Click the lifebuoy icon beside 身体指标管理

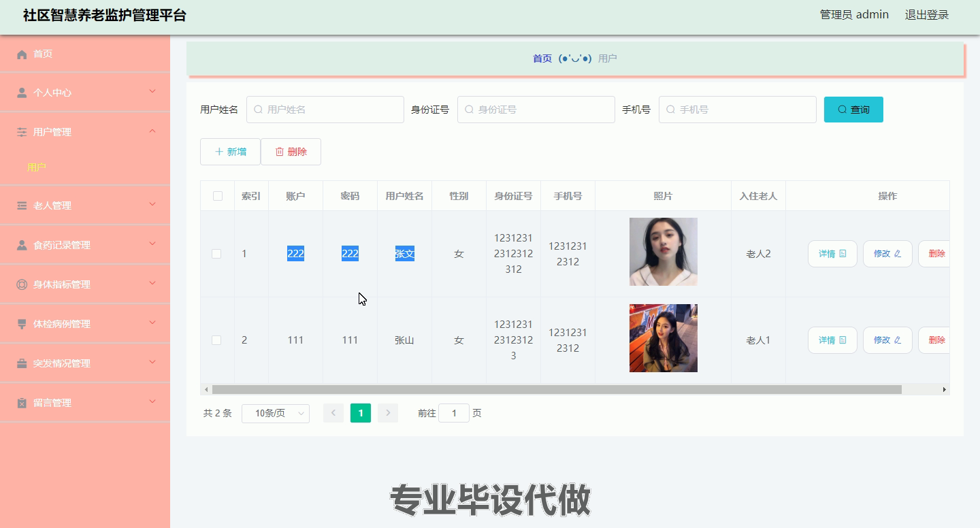(22, 284)
